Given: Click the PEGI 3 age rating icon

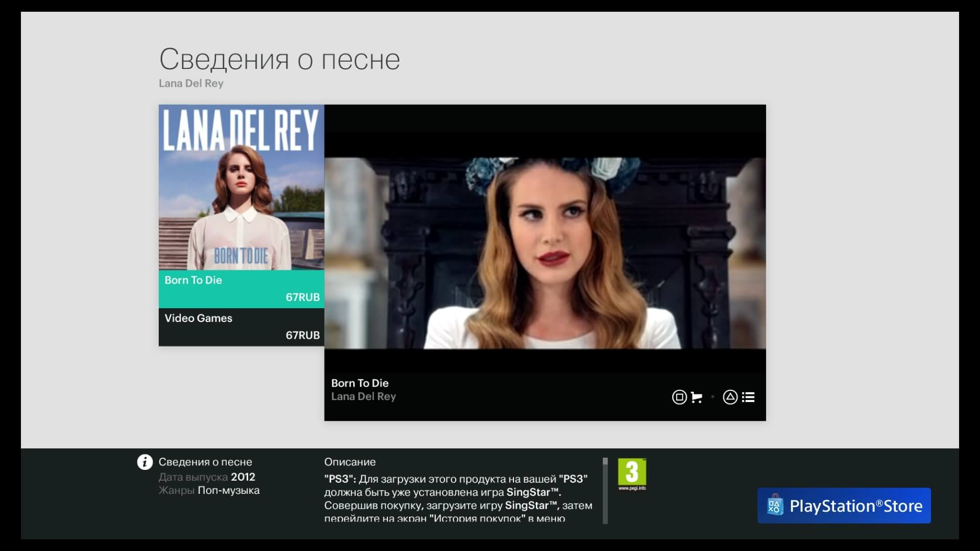Looking at the screenshot, I should tap(632, 470).
